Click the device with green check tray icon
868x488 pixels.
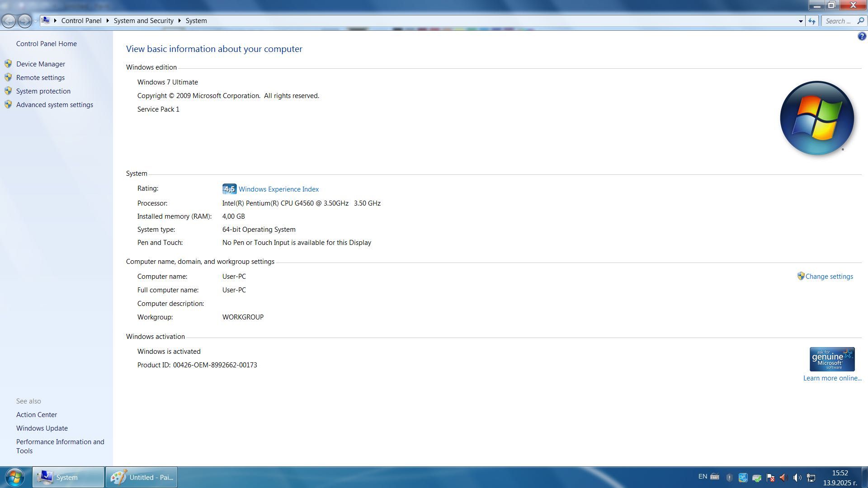[x=757, y=478]
